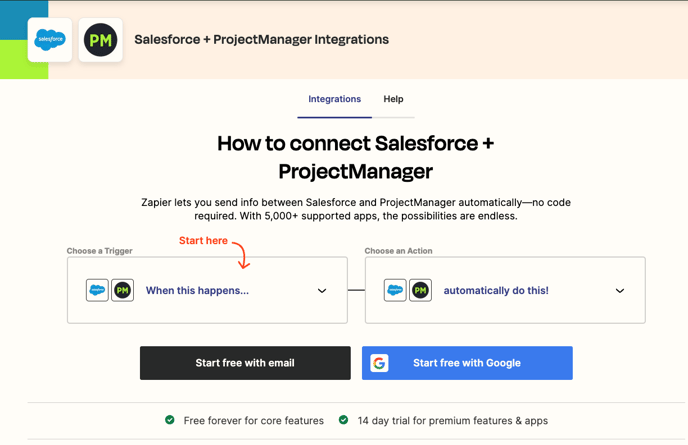Viewport: 688px width, 445px height.
Task: Choose ProjectManager icon in action box
Action: tap(420, 290)
